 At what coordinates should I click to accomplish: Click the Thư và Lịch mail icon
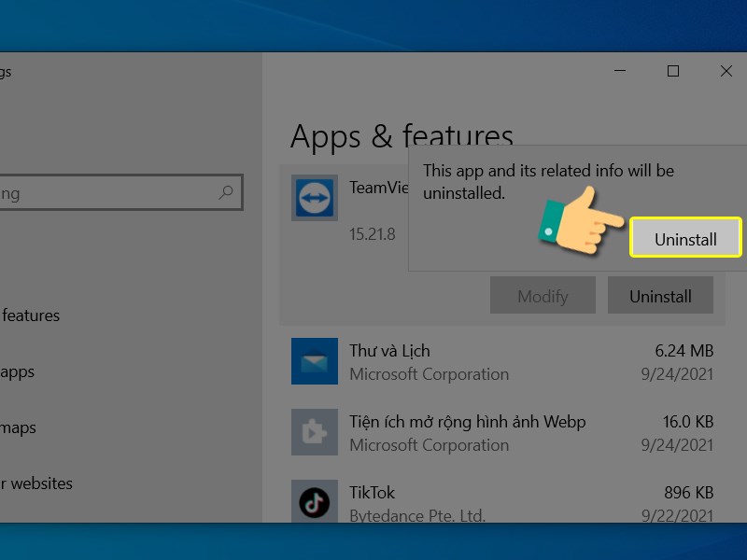(317, 360)
